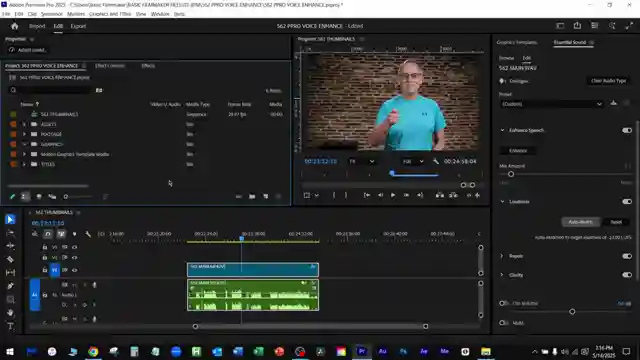Screen dimensions: 640x360
Task: Switch to the Export workspace tab
Action: (78, 26)
